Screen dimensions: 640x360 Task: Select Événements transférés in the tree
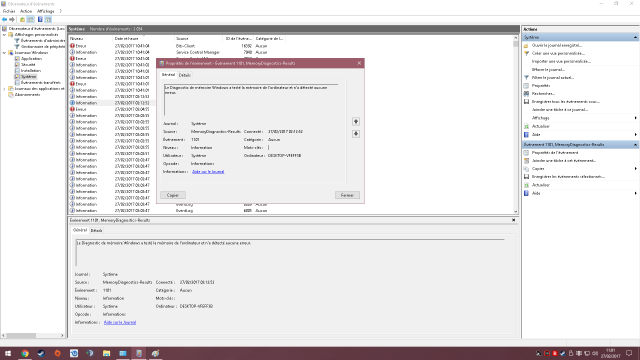pos(40,82)
